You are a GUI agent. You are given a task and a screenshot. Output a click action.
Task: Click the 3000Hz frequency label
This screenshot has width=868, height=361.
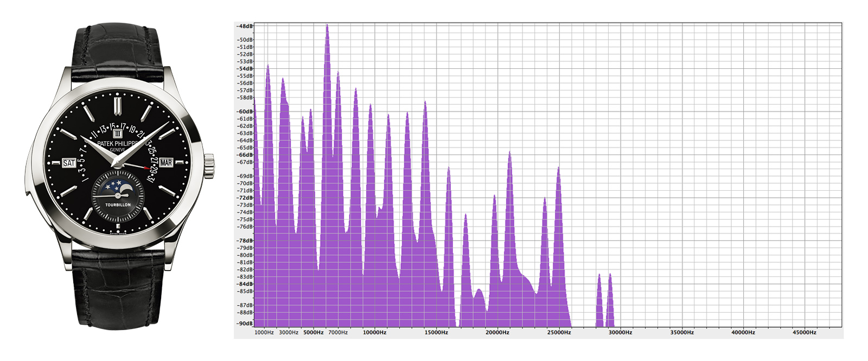(289, 332)
